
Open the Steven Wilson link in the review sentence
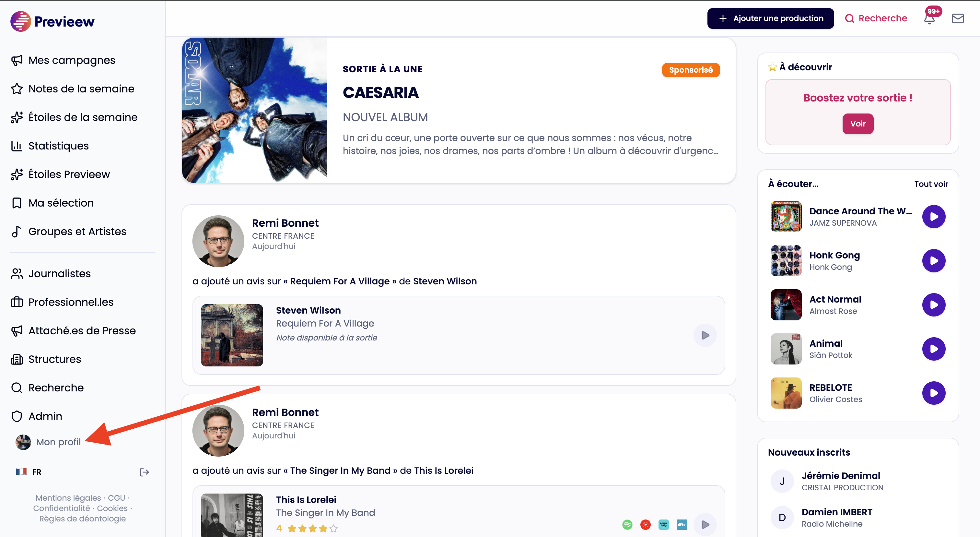(x=445, y=281)
